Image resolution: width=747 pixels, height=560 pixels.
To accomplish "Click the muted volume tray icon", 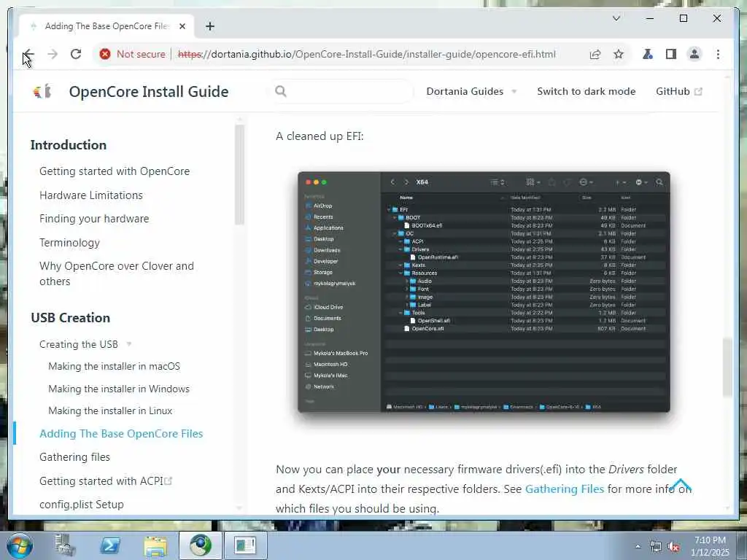I will click(x=673, y=547).
